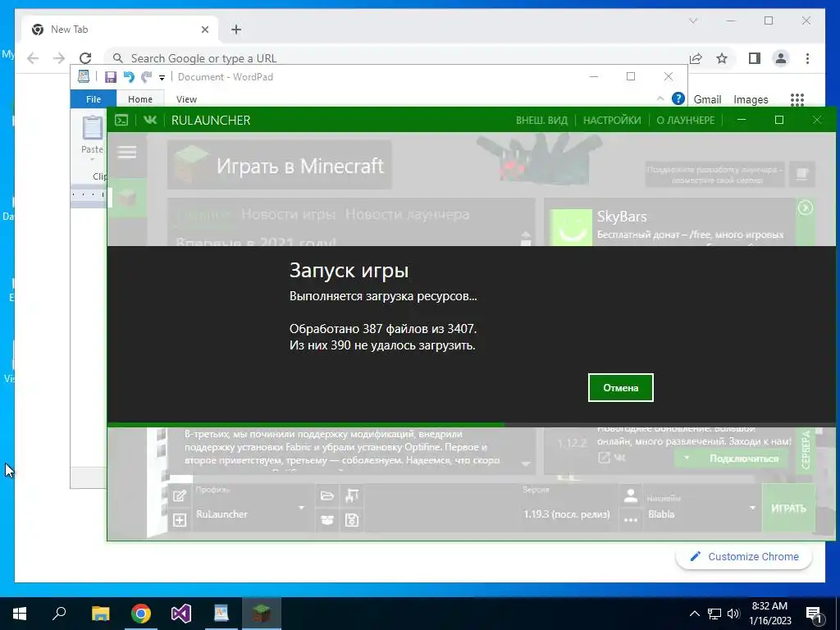Click the WordPad app icon in title bar
The height and width of the screenshot is (630, 840).
pyautogui.click(x=84, y=76)
